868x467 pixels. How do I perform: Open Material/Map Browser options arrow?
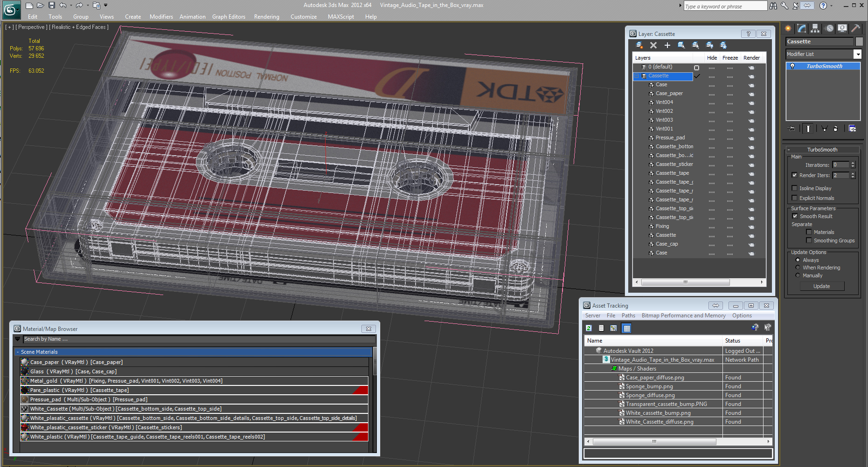(x=18, y=339)
